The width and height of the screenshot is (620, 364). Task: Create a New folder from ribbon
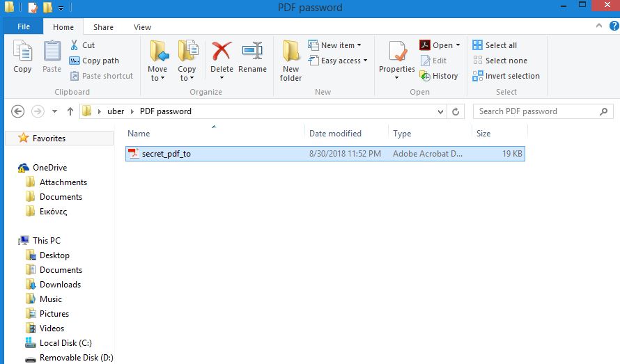point(290,61)
